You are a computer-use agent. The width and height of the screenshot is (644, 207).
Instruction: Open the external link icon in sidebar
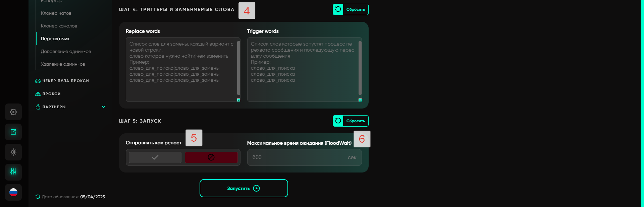(13, 132)
